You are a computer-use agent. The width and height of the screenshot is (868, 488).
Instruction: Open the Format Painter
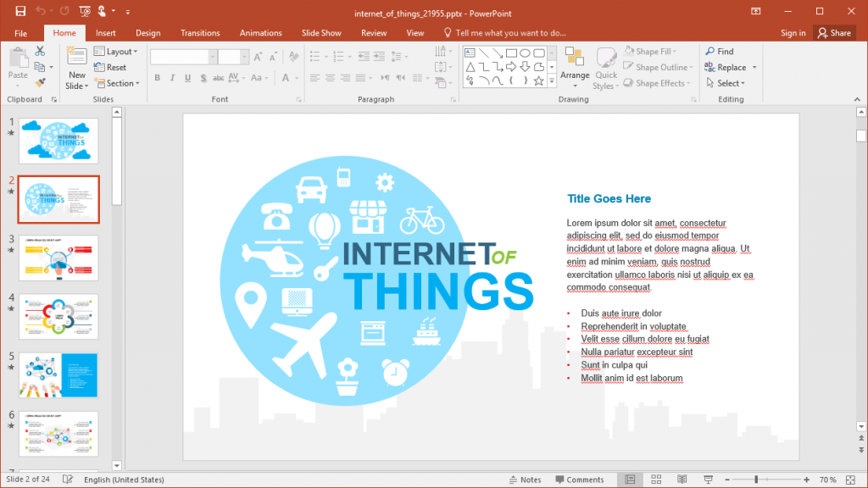40,81
